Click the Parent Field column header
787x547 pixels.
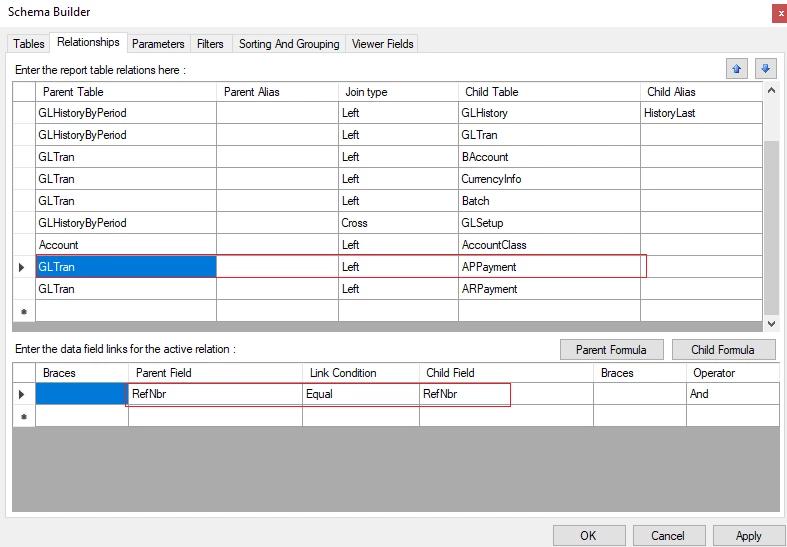pyautogui.click(x=215, y=373)
